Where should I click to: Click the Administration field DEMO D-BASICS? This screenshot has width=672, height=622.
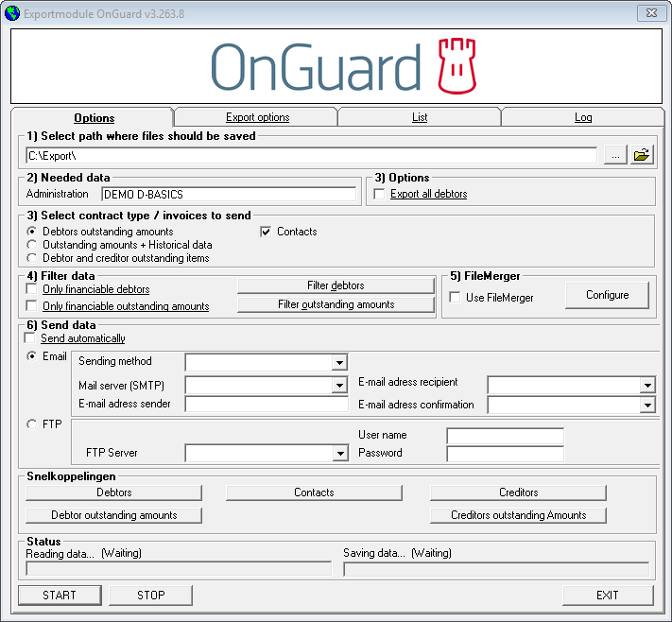(229, 194)
